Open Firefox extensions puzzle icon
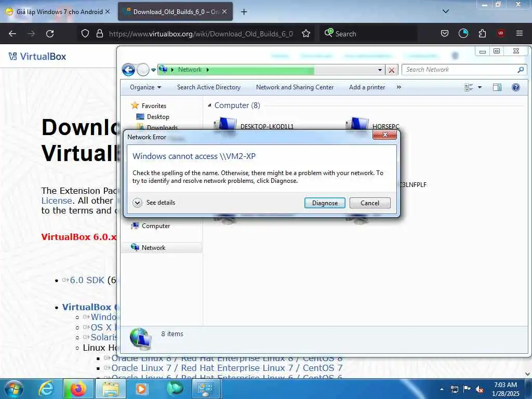 482,33
